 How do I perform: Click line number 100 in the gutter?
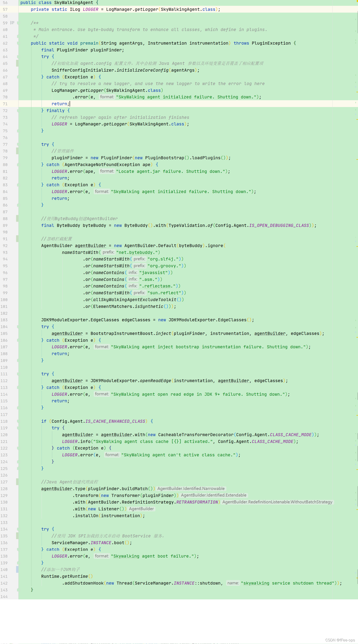[x=4, y=300]
